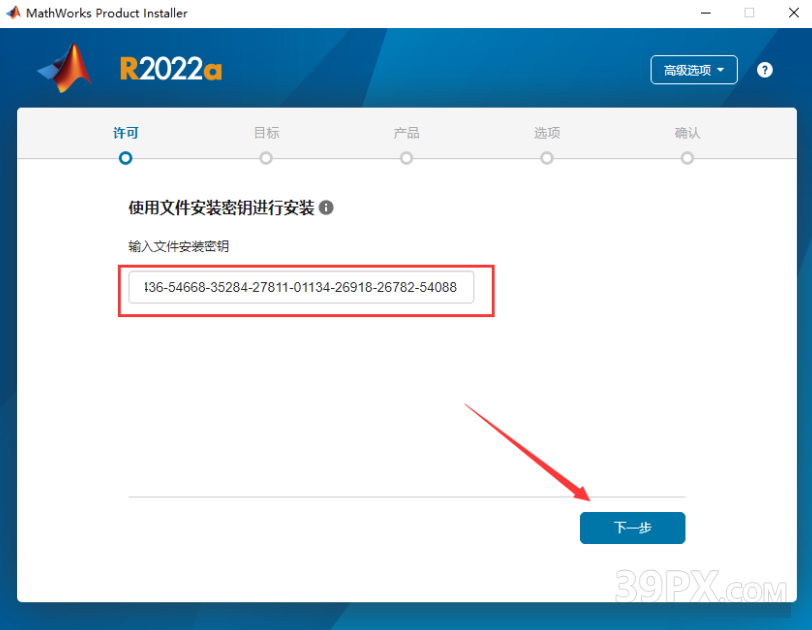Select the 确认 step tab
The width and height of the screenshot is (812, 630).
point(687,133)
